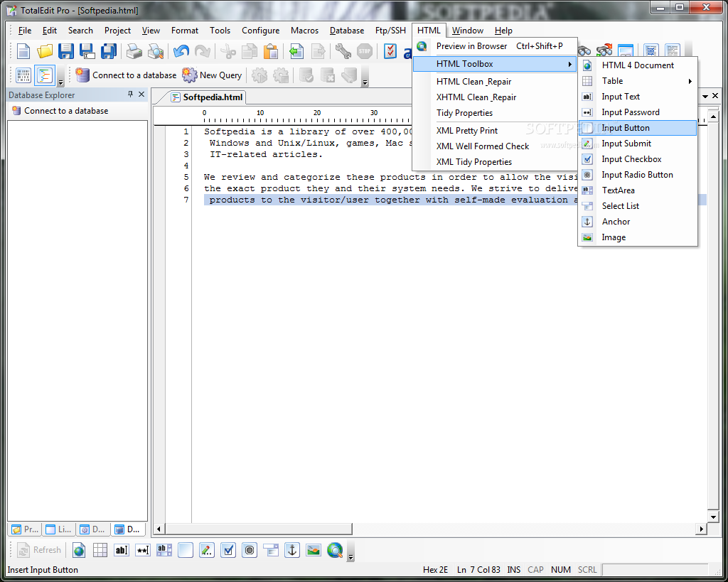Open the document tab list dropdown arrow
The height and width of the screenshot is (582, 728).
pos(705,96)
